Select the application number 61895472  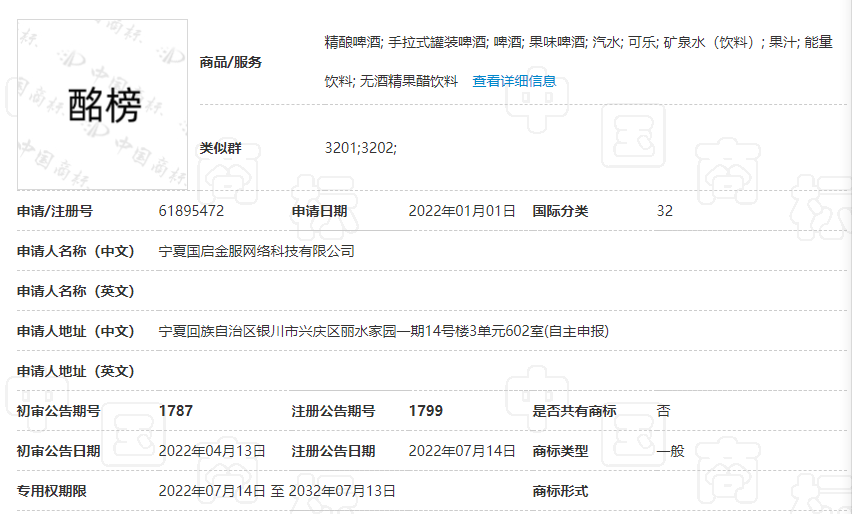coord(191,211)
